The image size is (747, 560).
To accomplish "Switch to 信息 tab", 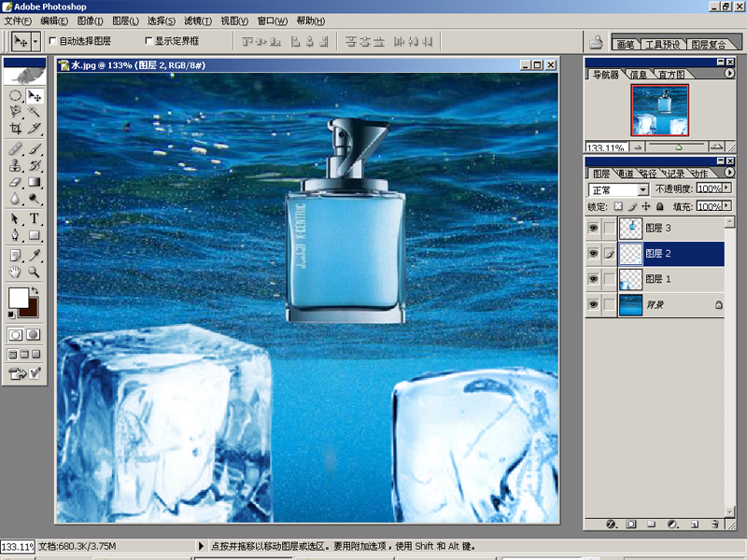I will click(639, 75).
